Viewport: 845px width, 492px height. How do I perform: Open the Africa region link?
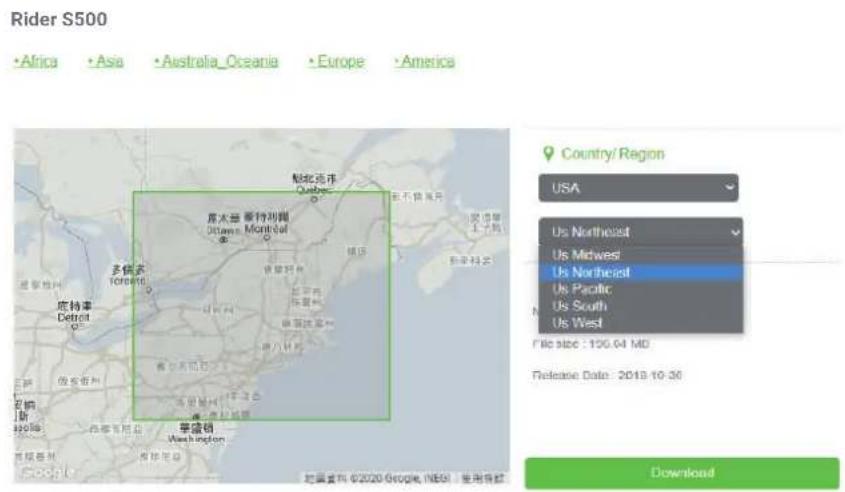coord(36,61)
